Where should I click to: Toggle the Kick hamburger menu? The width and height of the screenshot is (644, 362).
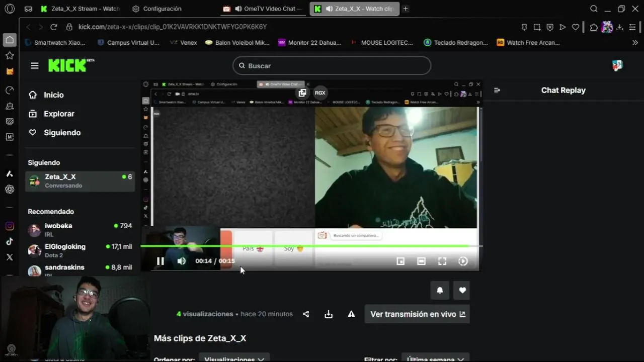coord(34,65)
